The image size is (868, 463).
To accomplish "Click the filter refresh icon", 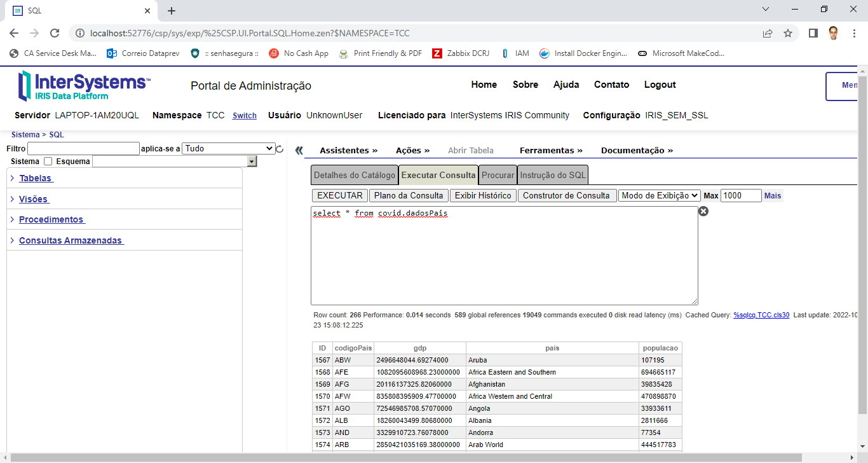I will (280, 149).
